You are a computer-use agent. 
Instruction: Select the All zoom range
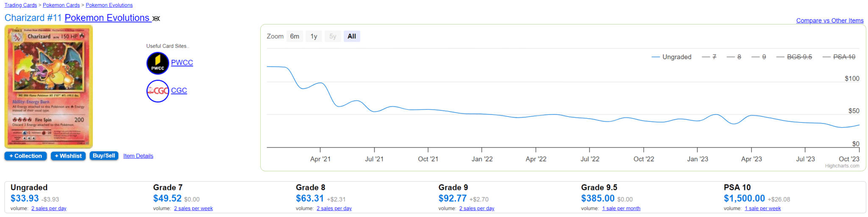tap(352, 36)
